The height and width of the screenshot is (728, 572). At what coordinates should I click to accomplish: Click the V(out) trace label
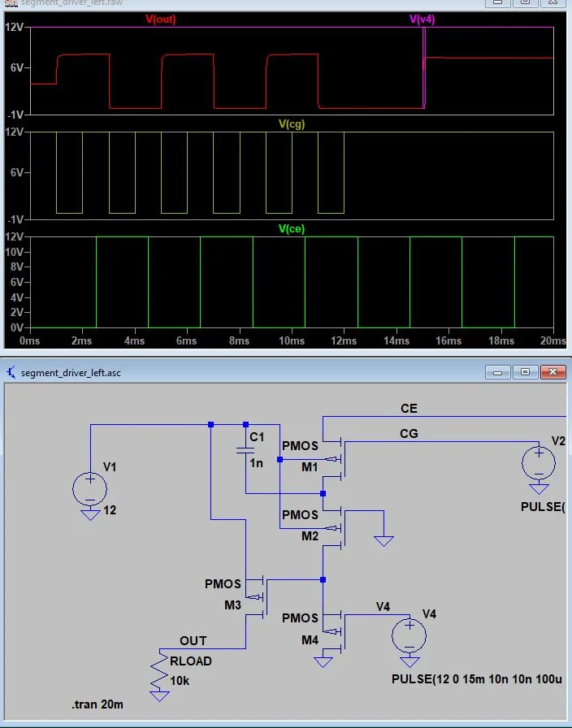[x=161, y=19]
